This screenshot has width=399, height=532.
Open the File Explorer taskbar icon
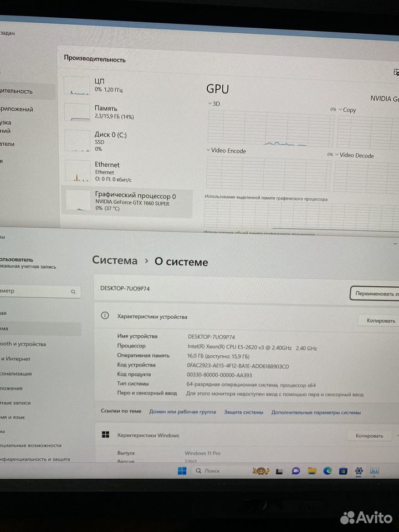point(311,471)
